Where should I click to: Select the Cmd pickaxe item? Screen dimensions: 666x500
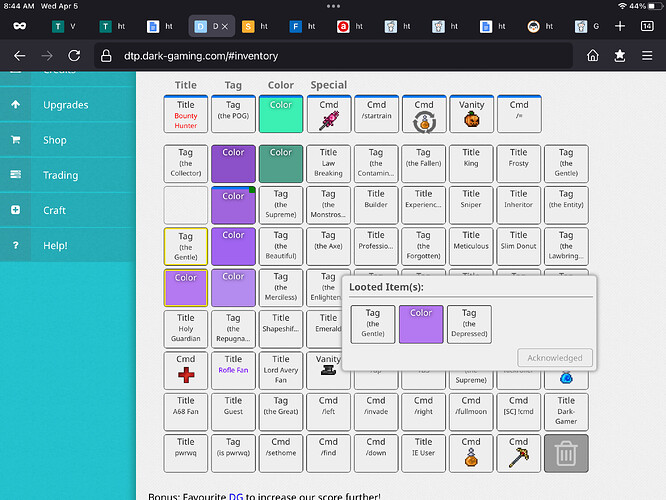pyautogui.click(x=519, y=453)
